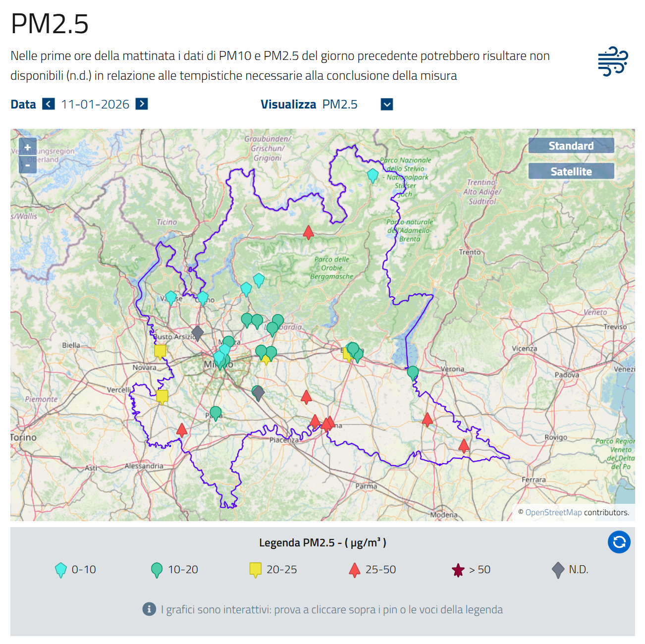645x644 pixels.
Task: Toggle the 25-50 legend entry
Action: (x=373, y=570)
